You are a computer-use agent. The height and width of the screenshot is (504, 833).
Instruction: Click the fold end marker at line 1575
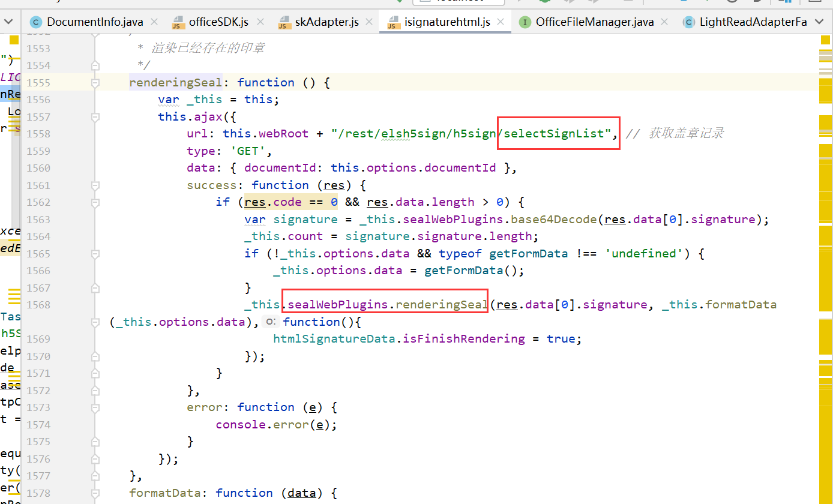tap(95, 441)
